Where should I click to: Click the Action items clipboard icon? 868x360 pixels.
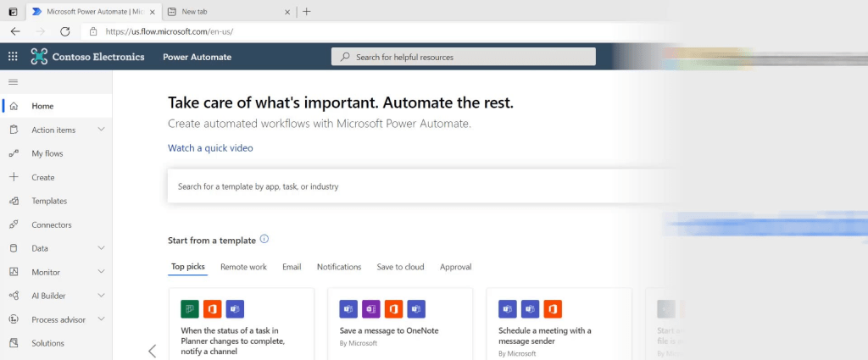pos(14,130)
